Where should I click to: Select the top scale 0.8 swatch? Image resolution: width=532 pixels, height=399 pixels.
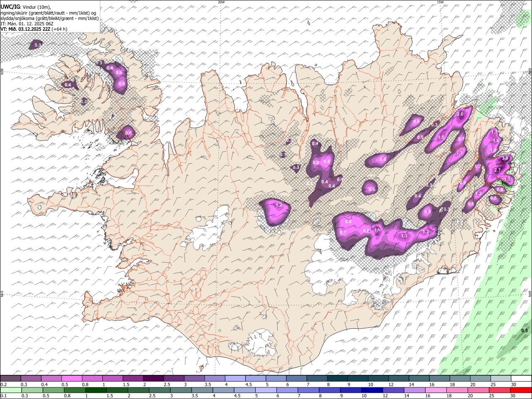[x=92, y=378]
